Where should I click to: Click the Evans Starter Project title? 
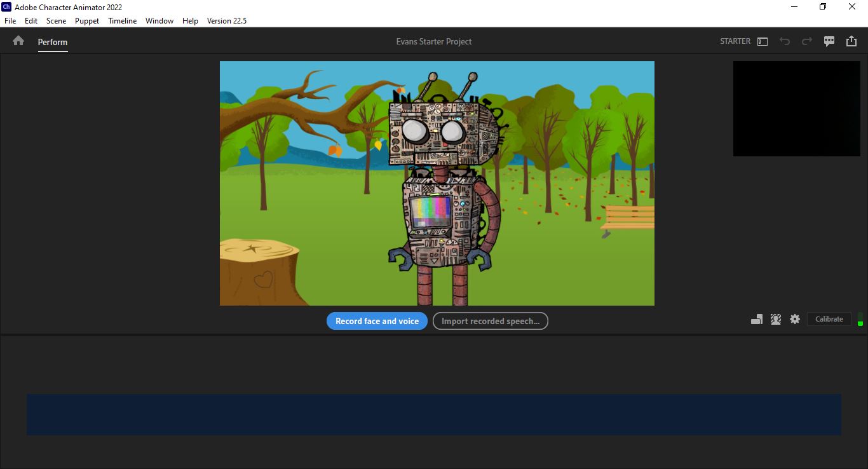[434, 41]
